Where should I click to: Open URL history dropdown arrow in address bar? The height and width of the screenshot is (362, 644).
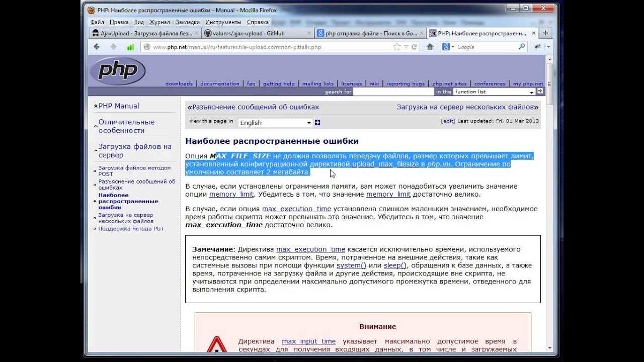(406, 47)
